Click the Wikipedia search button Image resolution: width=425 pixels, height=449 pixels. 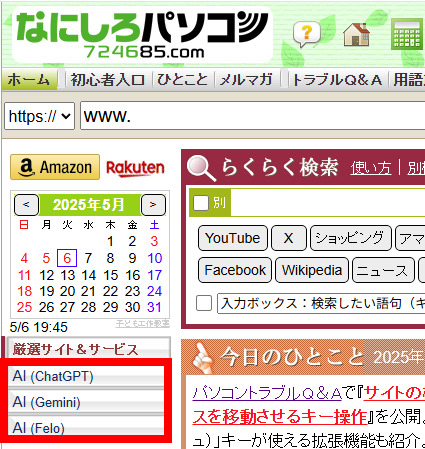pyautogui.click(x=312, y=270)
